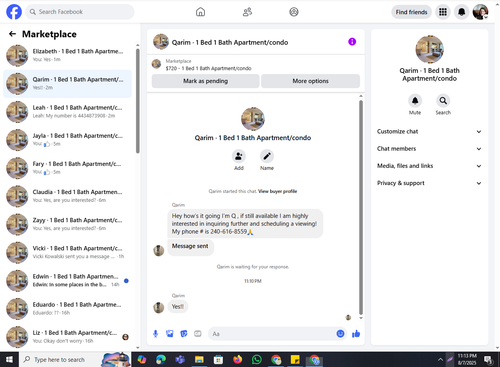Expand the Privacy & support section
This screenshot has width=500, height=367.
pyautogui.click(x=429, y=183)
